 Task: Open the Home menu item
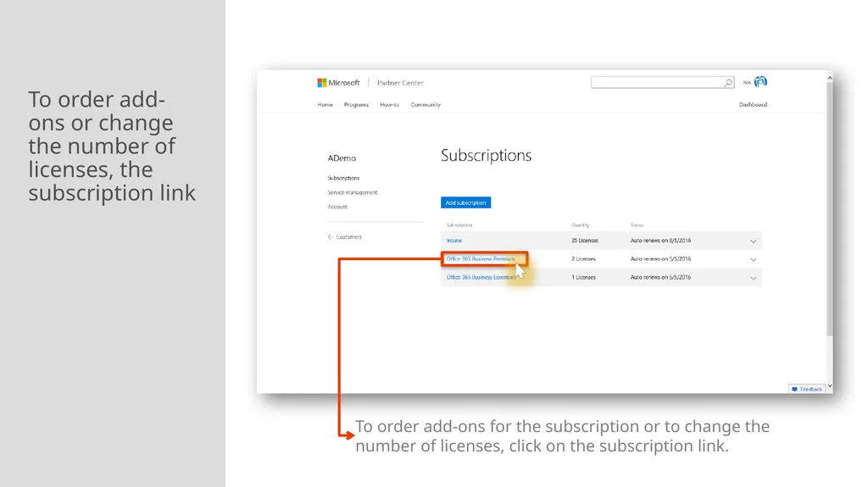click(325, 104)
